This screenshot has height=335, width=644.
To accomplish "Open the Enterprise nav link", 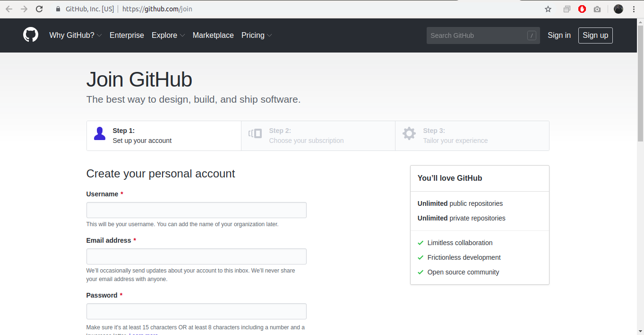I will (127, 35).
